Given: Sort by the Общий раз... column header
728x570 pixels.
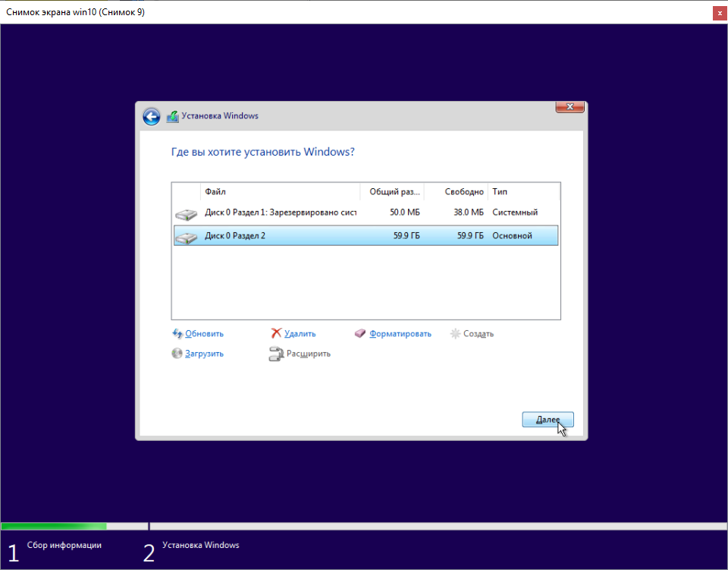Looking at the screenshot, I should coord(392,191).
